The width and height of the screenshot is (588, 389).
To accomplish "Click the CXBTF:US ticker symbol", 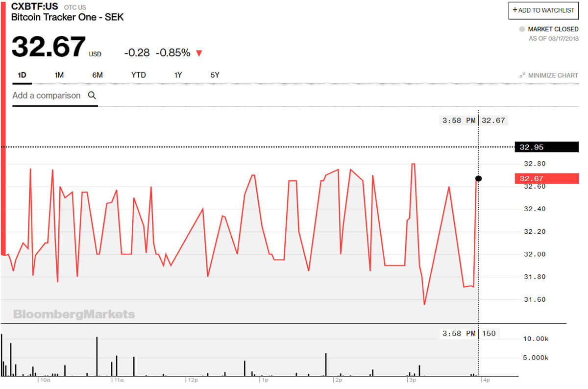I will point(34,6).
